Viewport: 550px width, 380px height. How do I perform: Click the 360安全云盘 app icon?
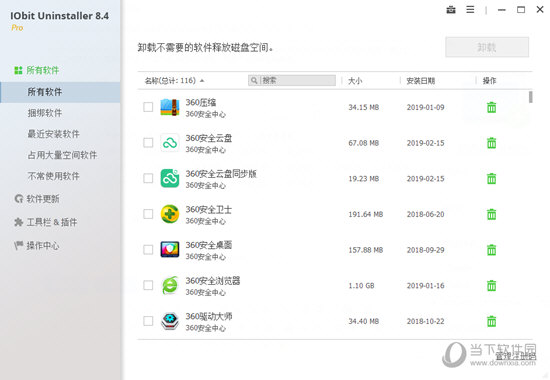click(x=170, y=143)
